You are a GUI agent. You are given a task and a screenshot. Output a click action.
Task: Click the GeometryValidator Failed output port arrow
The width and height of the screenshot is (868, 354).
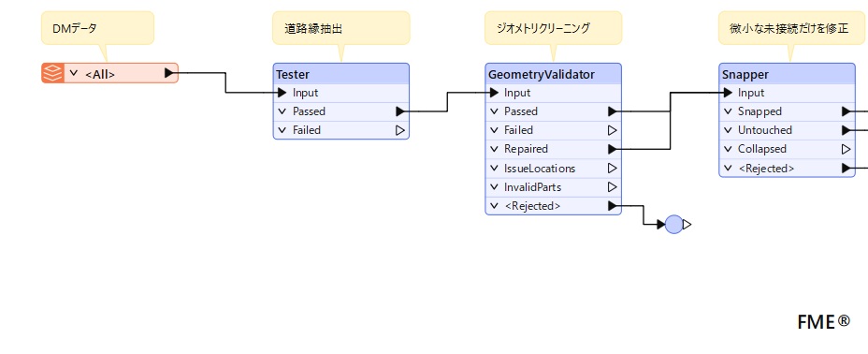613,130
